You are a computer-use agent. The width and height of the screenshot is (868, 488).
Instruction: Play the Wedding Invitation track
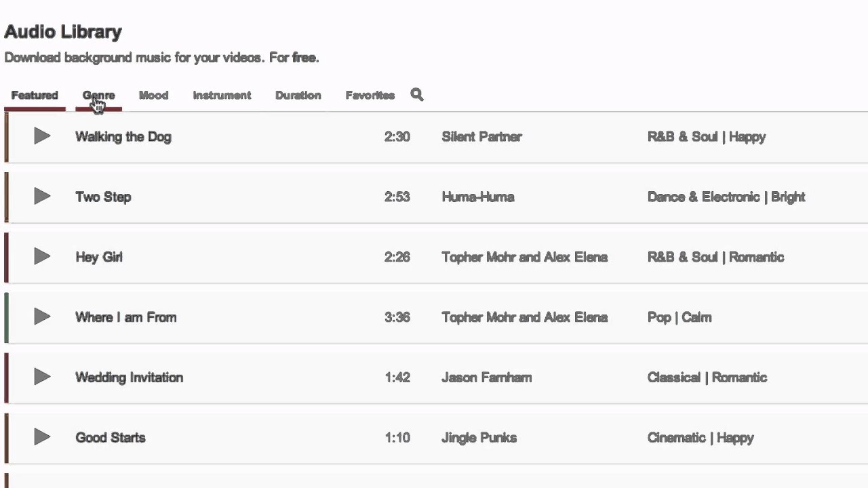[42, 377]
